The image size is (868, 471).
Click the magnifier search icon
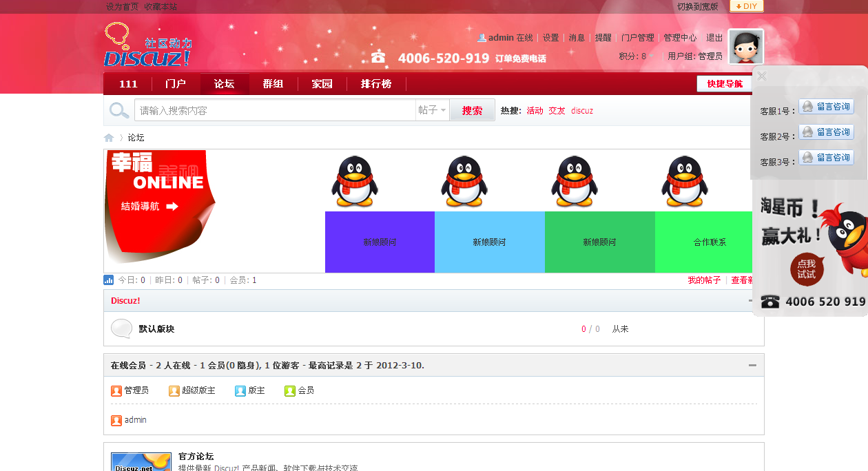click(119, 110)
